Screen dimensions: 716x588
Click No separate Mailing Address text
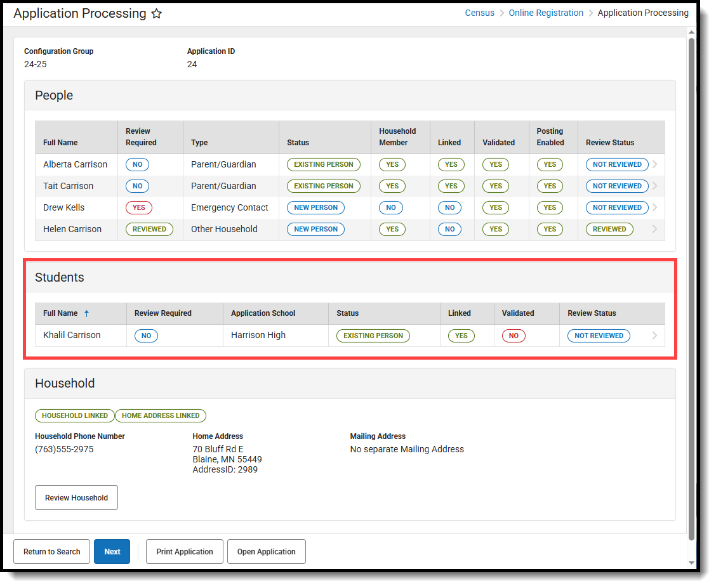click(x=407, y=449)
